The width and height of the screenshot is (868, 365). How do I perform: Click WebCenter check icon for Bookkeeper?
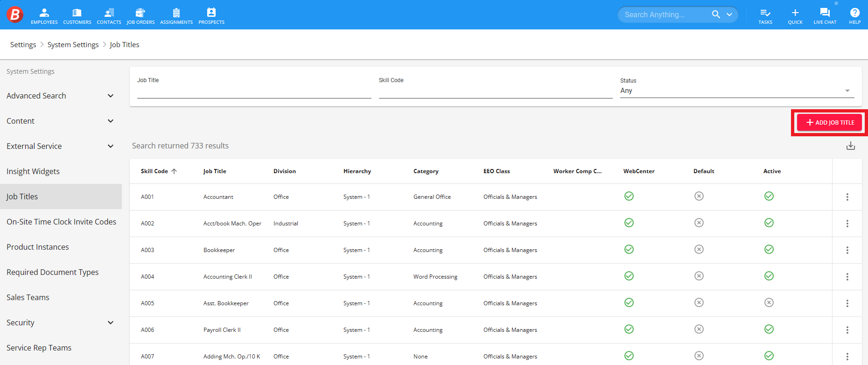click(629, 249)
